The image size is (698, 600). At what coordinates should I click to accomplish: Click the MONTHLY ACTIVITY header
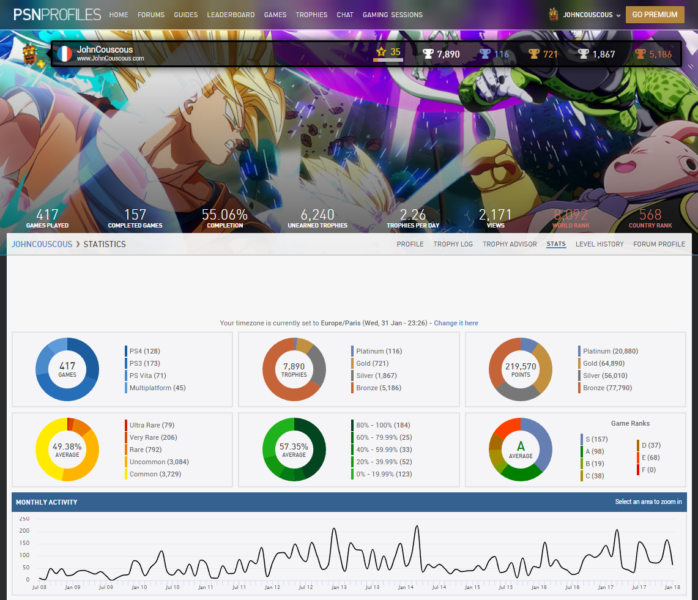[349, 502]
